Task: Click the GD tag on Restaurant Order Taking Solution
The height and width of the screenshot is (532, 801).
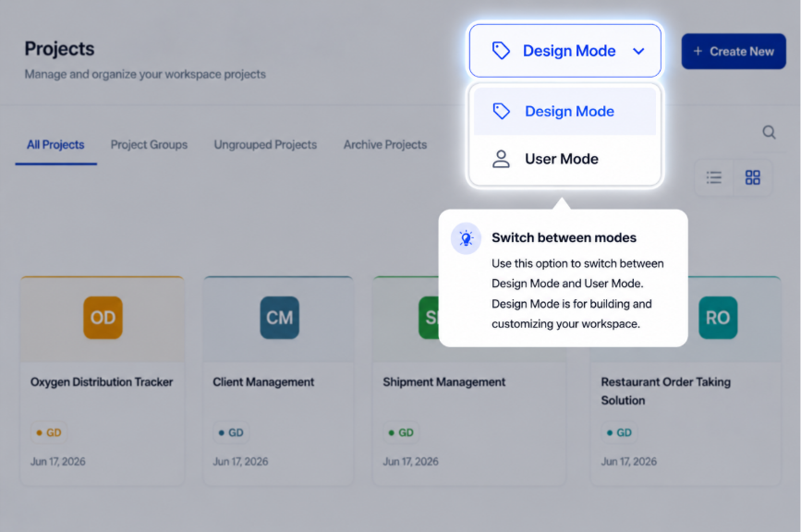Action: click(619, 432)
